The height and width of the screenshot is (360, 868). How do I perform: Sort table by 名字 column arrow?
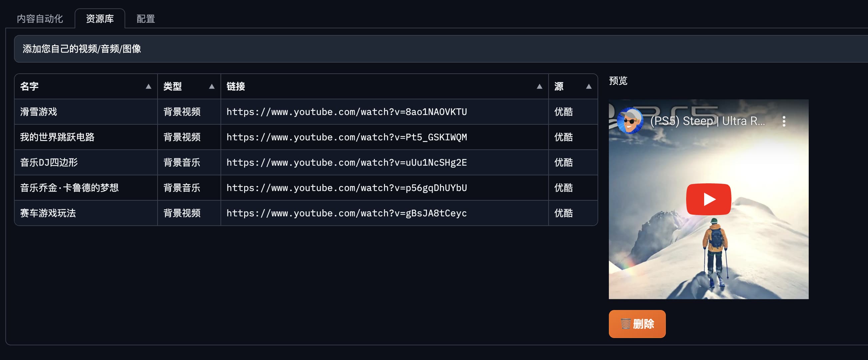(148, 87)
